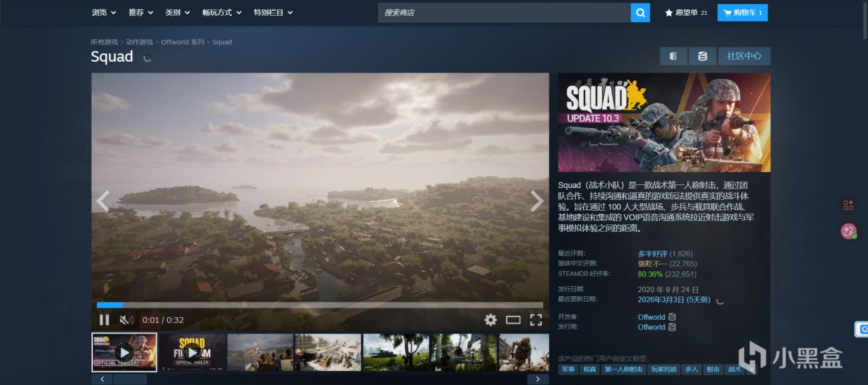
Task: Go to next media item arrow
Action: pos(536,201)
